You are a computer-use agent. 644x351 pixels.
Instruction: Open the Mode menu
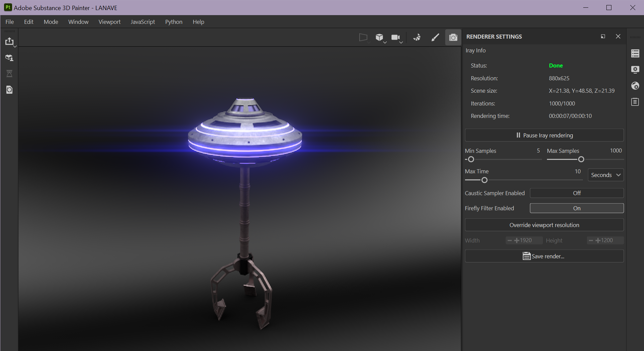click(51, 22)
